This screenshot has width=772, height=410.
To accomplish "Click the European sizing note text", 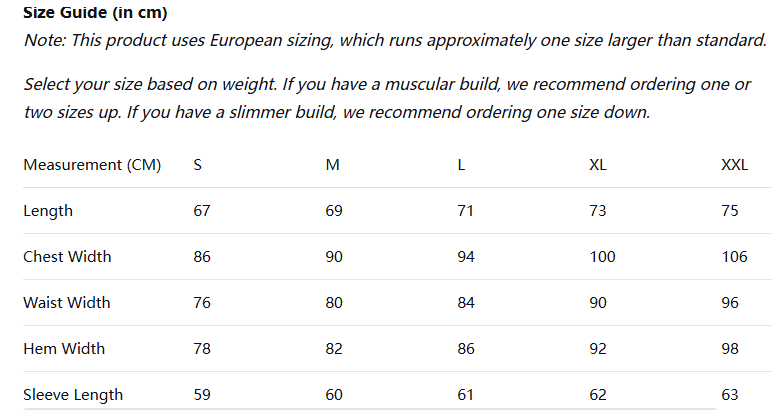I will tap(395, 41).
